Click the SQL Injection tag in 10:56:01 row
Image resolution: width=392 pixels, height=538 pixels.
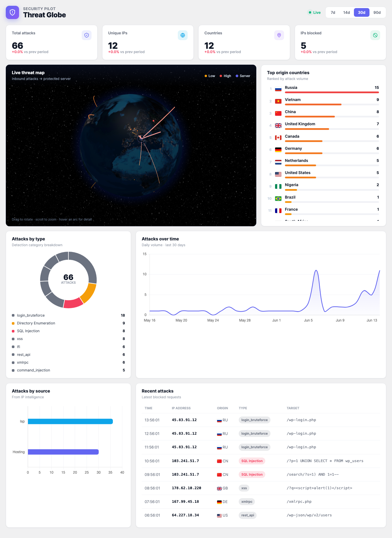pos(252,461)
